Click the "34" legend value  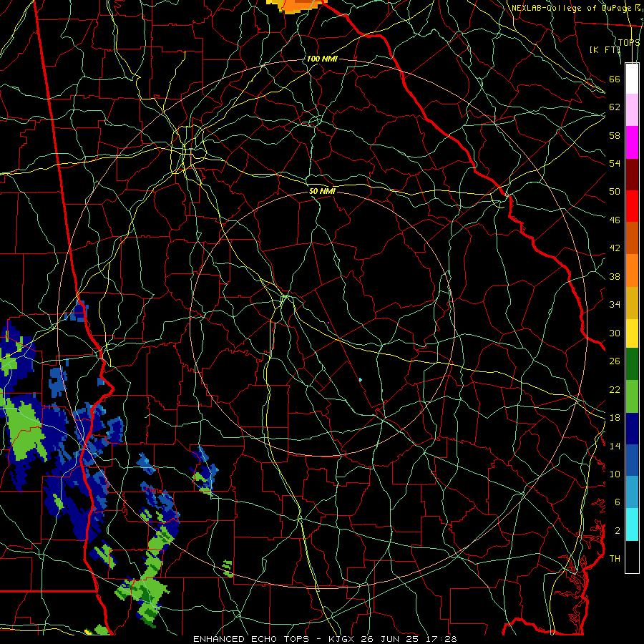pyautogui.click(x=615, y=305)
